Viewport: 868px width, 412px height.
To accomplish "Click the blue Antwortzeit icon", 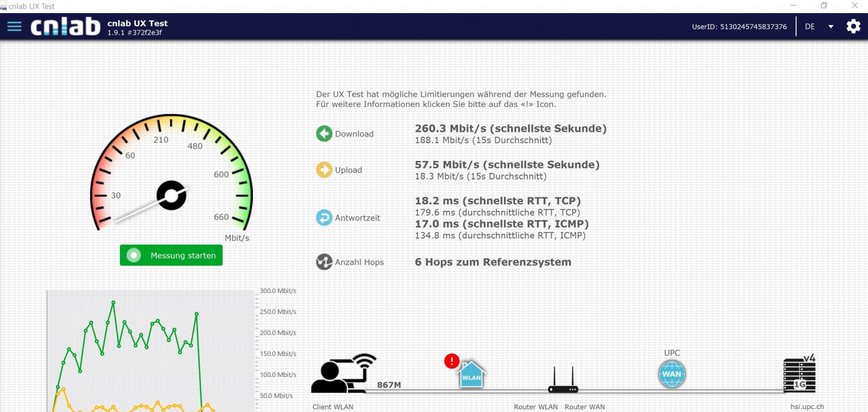I will (324, 217).
